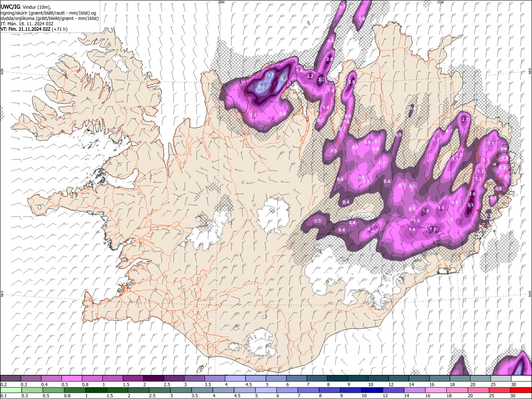Click the 3.7 snowfall value label
Viewport: 532px width, 399px height.
tap(321, 79)
